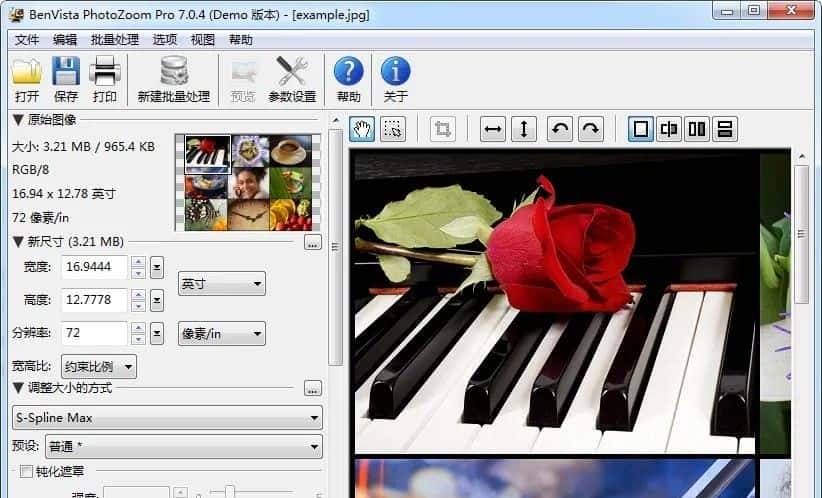
Task: Click the 保存 (Save) floppy disk icon
Action: click(66, 72)
